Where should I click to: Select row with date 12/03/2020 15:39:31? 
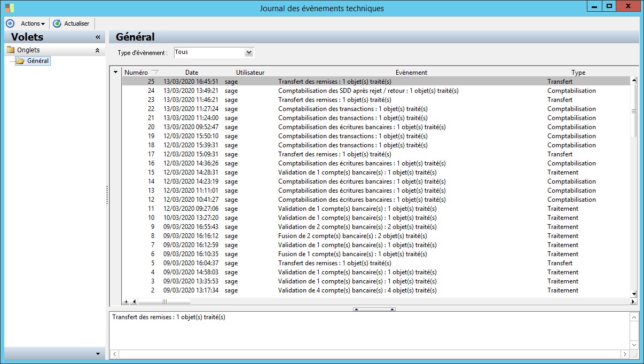pos(376,145)
